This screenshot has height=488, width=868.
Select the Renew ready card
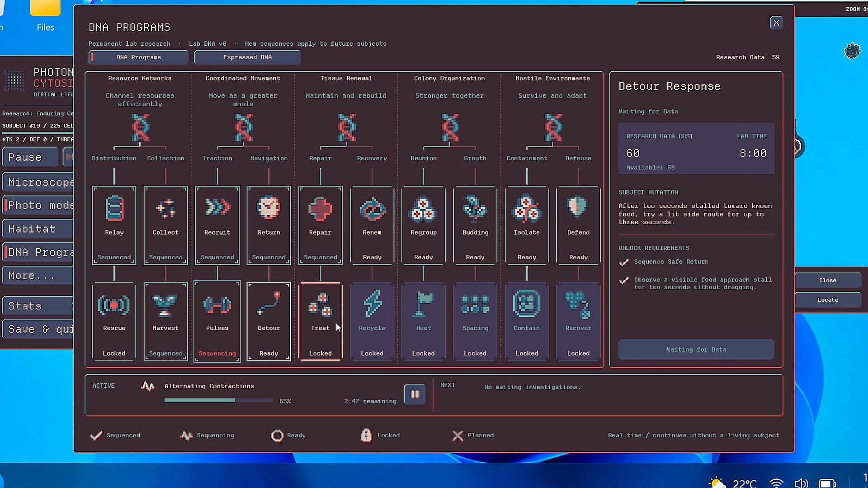372,225
